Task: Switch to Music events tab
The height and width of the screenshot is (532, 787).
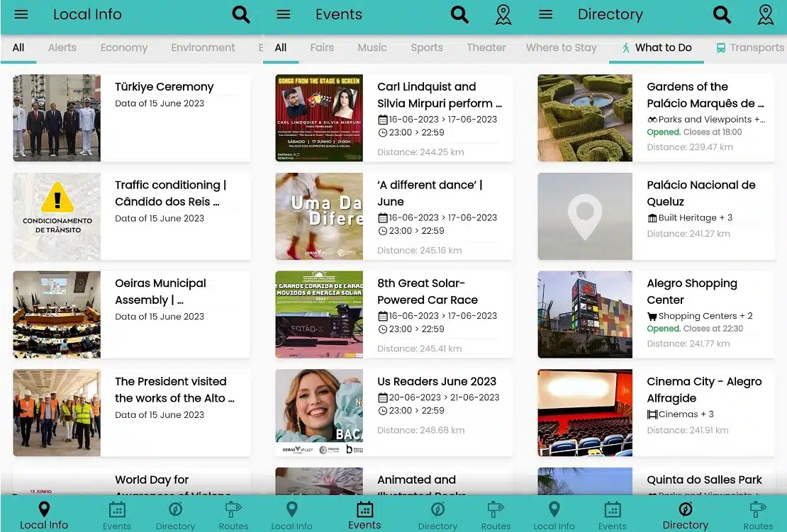Action: pos(372,47)
